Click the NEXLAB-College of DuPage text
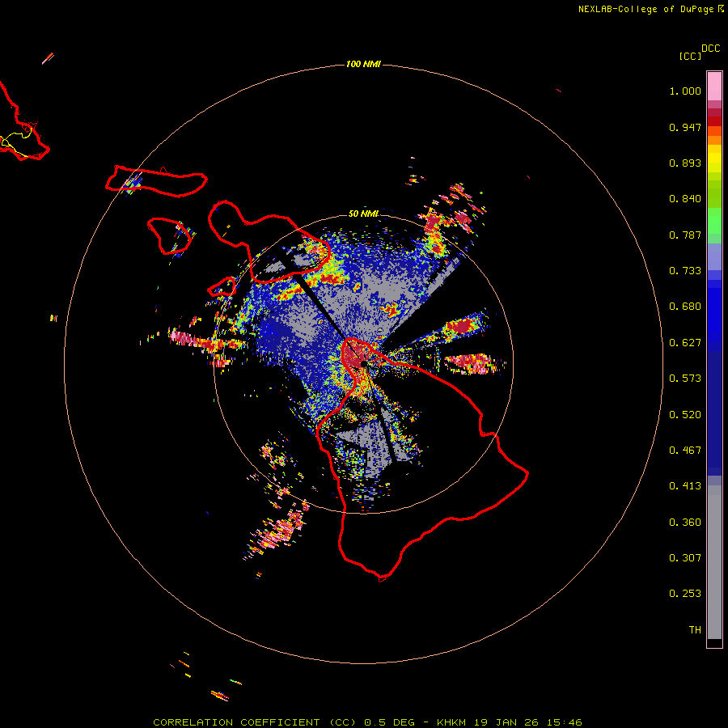This screenshot has width=728, height=728. click(x=645, y=9)
